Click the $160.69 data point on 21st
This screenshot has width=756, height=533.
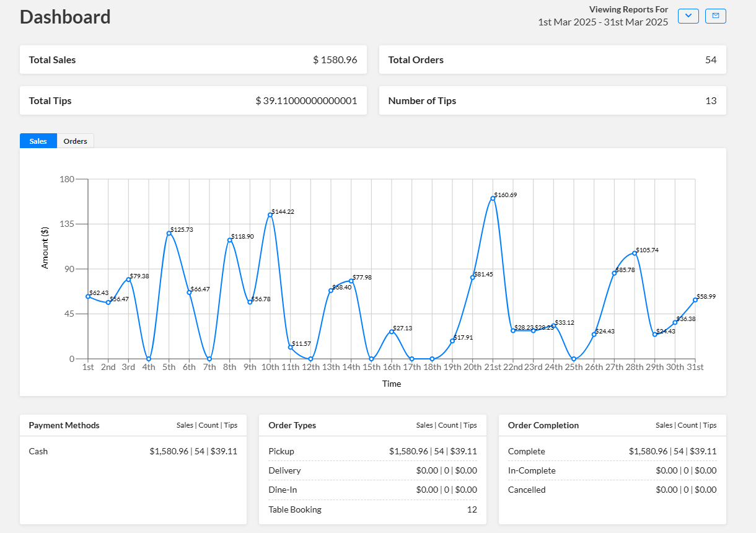(493, 198)
